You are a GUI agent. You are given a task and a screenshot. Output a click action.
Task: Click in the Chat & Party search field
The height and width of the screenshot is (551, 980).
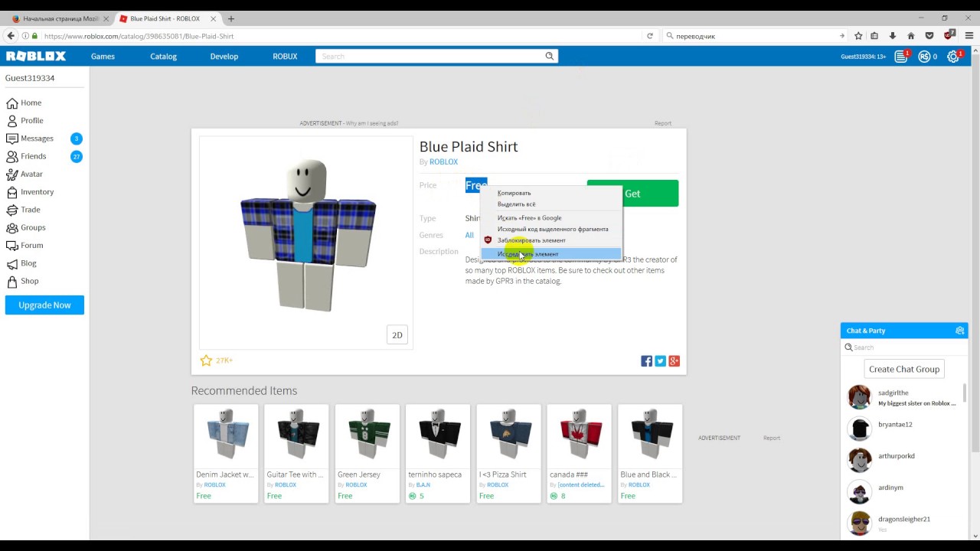click(x=904, y=347)
